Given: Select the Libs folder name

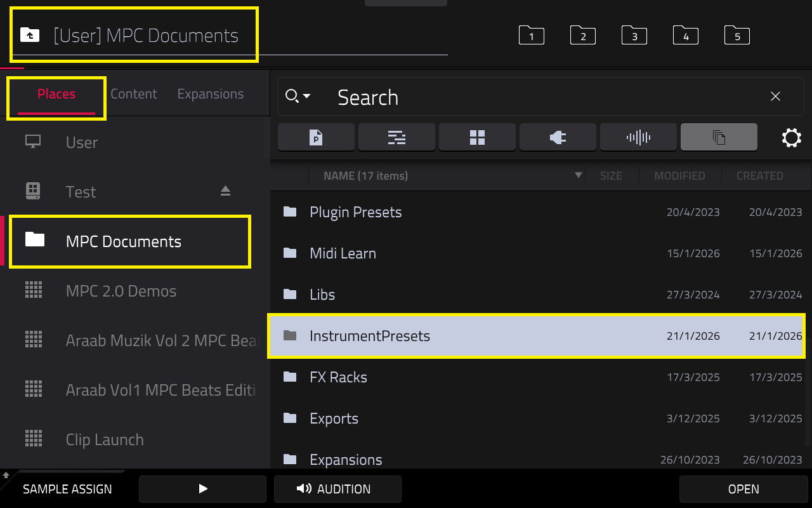Looking at the screenshot, I should pos(322,295).
